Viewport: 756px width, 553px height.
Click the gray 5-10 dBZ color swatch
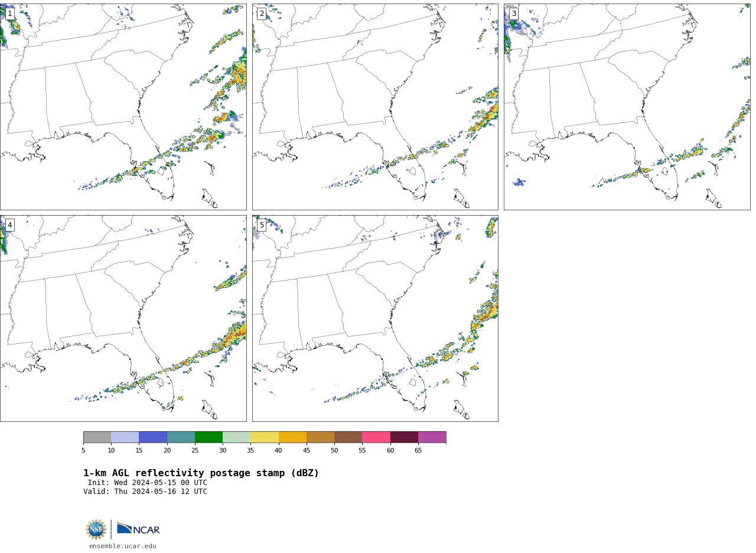[97, 437]
